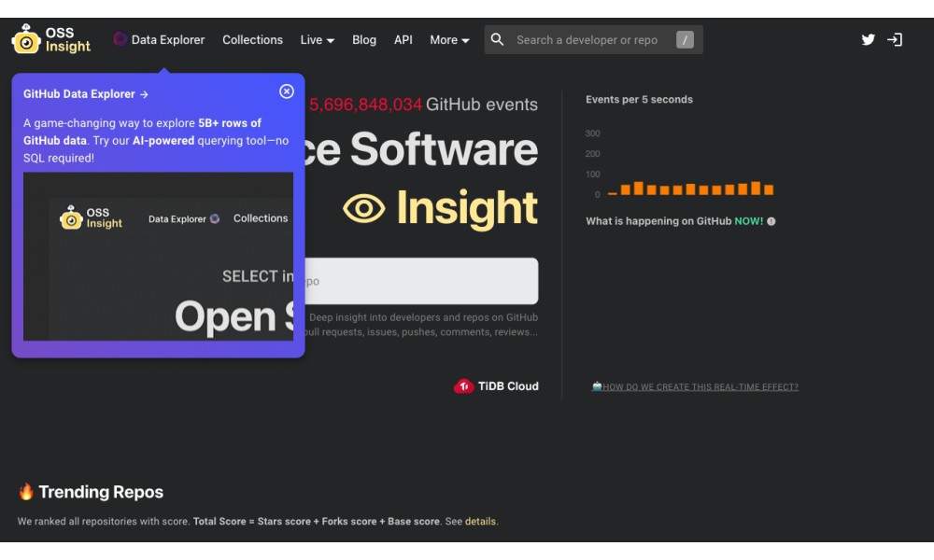The image size is (934, 560).
Task: Click the 'Events per 5 seconds' chart
Action: click(680, 165)
